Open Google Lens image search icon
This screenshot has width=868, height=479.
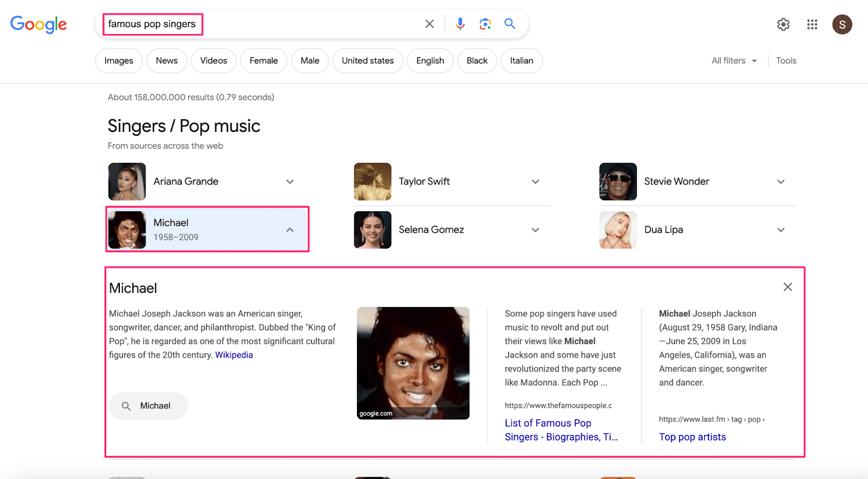pyautogui.click(x=485, y=24)
